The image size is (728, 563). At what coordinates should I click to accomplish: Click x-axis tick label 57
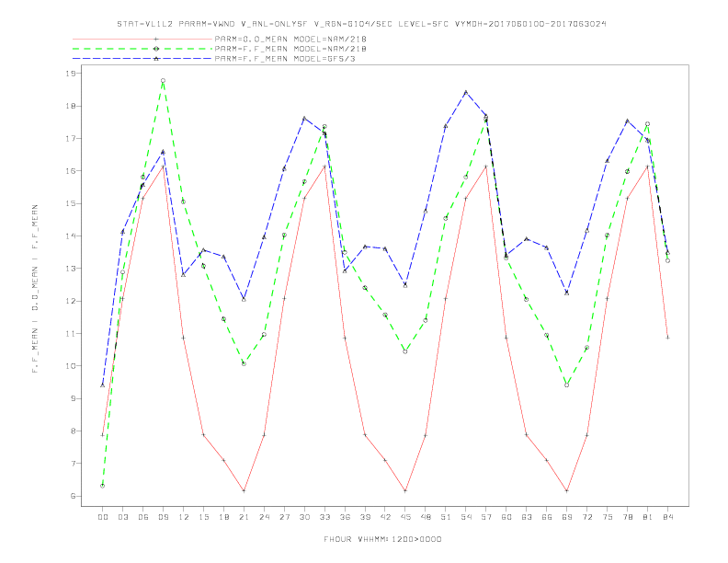(x=486, y=517)
